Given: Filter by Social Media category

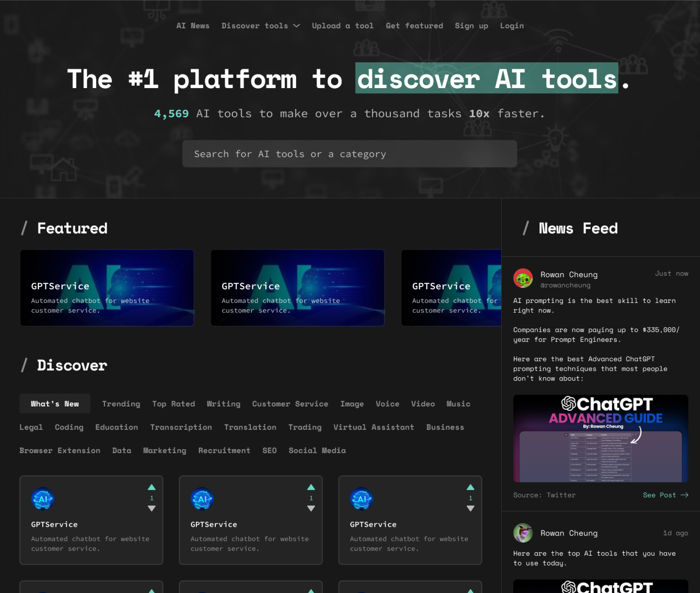Looking at the screenshot, I should pyautogui.click(x=317, y=450).
